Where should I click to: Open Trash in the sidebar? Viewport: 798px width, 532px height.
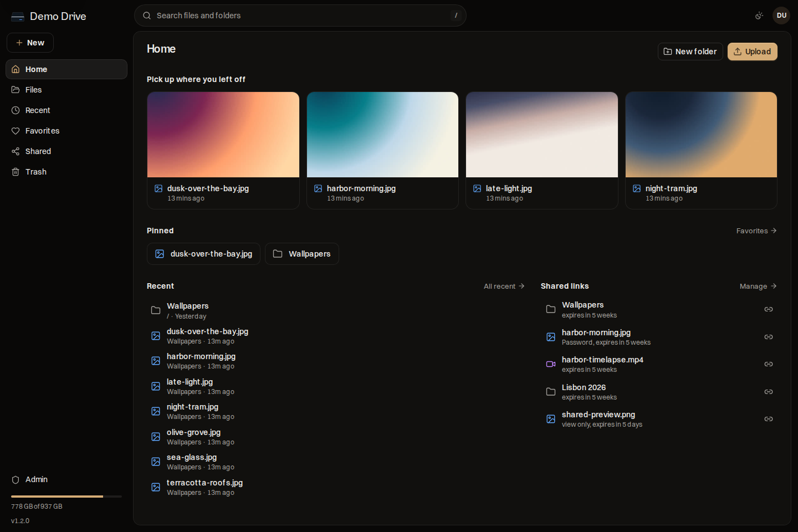[66, 172]
